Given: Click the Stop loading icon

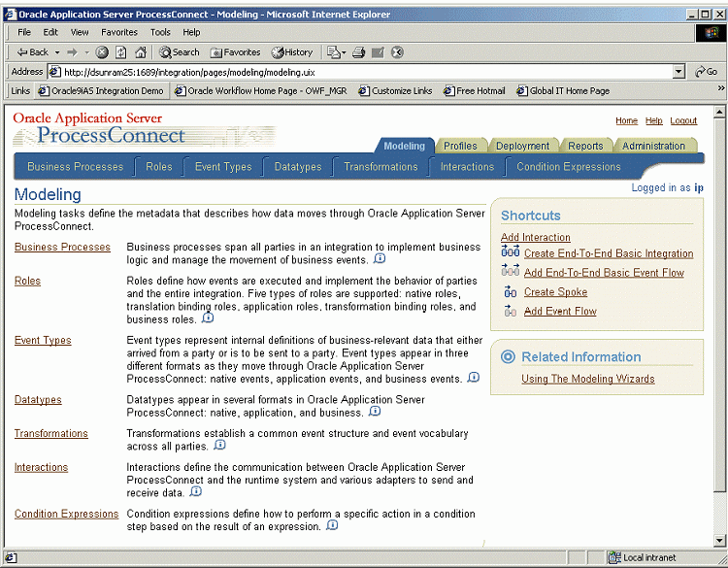Looking at the screenshot, I should [102, 52].
